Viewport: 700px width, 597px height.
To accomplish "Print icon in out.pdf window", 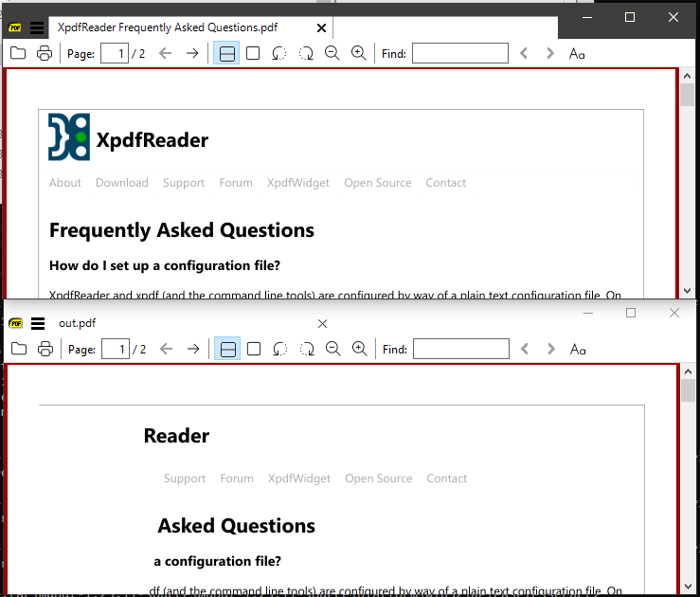I will [45, 349].
